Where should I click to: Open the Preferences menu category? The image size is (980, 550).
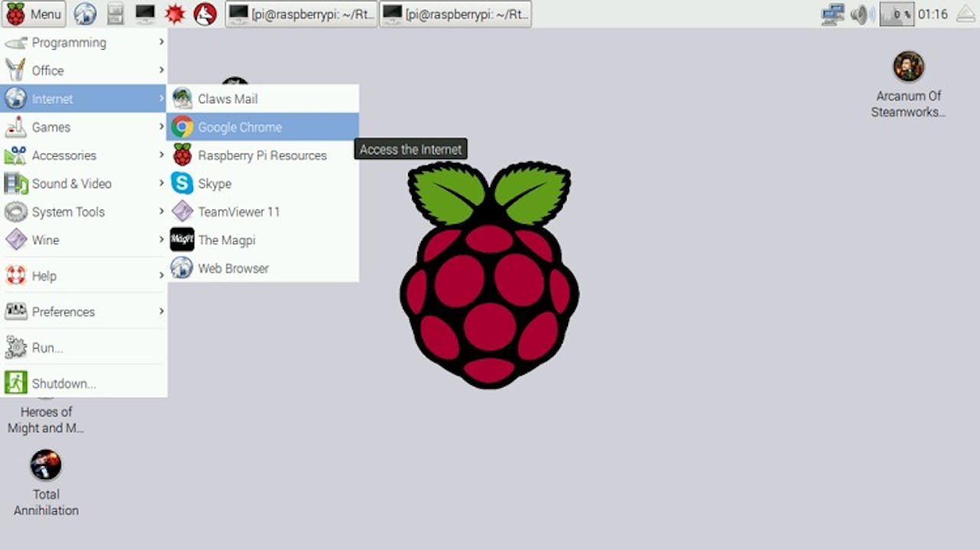pos(83,311)
